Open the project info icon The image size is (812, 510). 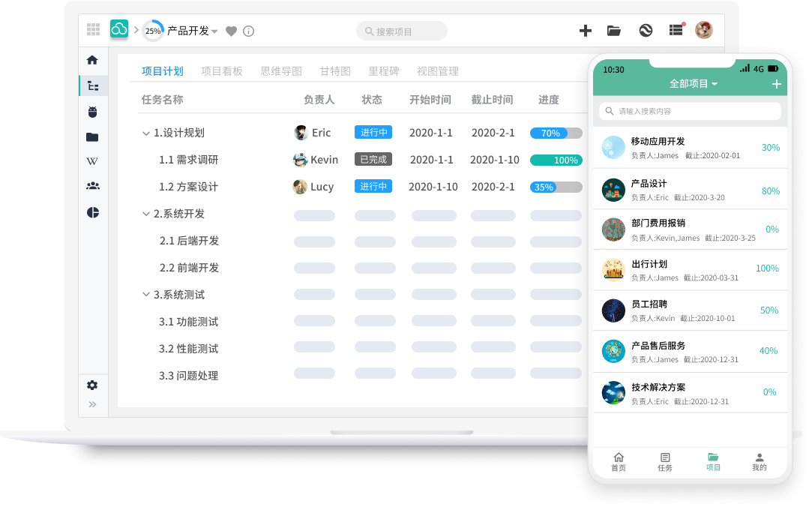point(249,31)
